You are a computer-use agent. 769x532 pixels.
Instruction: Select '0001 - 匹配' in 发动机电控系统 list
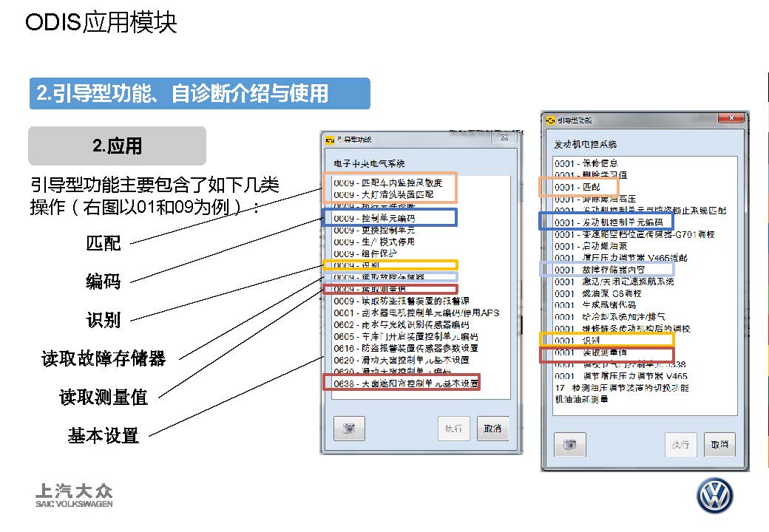click(x=577, y=187)
